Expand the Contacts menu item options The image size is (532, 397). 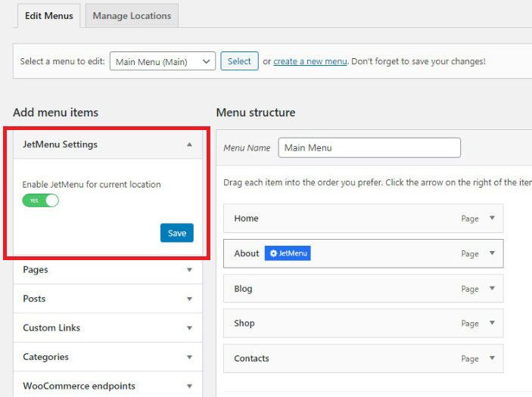[x=492, y=358]
